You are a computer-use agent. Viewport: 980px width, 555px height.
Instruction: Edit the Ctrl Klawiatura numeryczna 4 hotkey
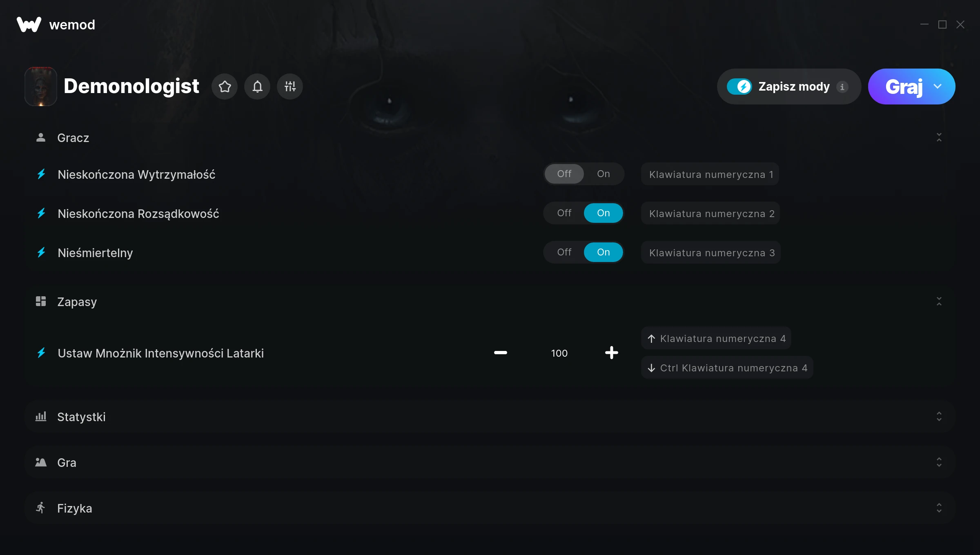[727, 367]
